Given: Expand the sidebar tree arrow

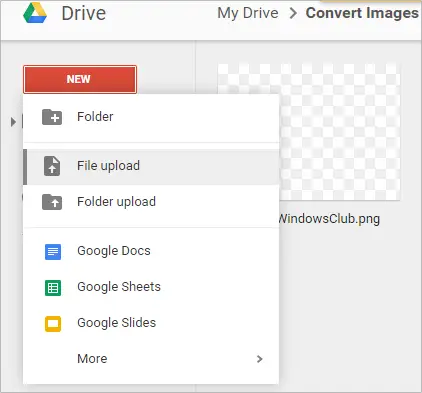Looking at the screenshot, I should 13,122.
